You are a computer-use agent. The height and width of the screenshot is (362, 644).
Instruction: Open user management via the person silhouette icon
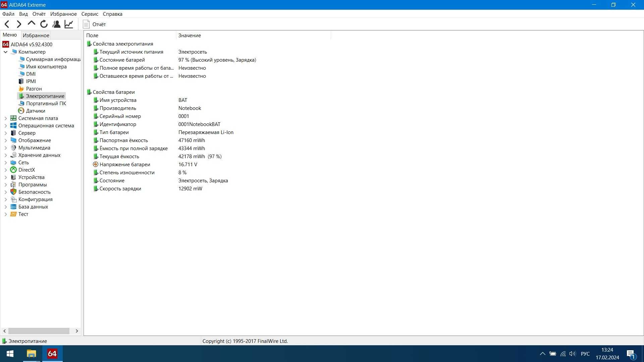coord(56,24)
